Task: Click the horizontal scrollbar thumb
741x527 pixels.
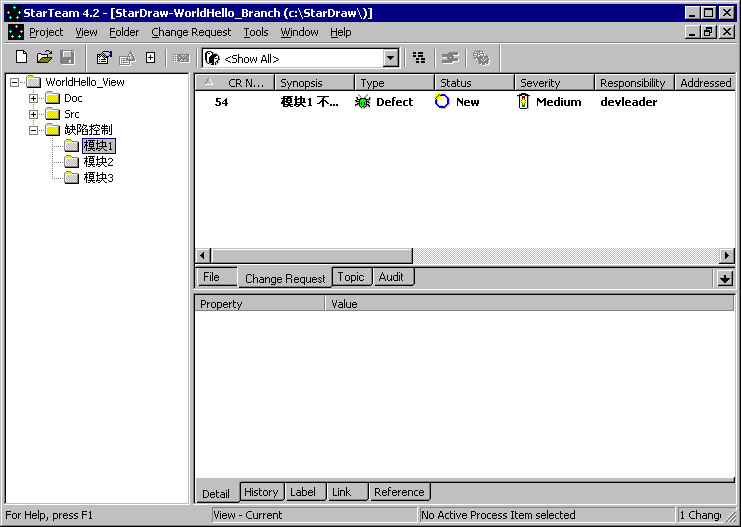Action: [312, 256]
